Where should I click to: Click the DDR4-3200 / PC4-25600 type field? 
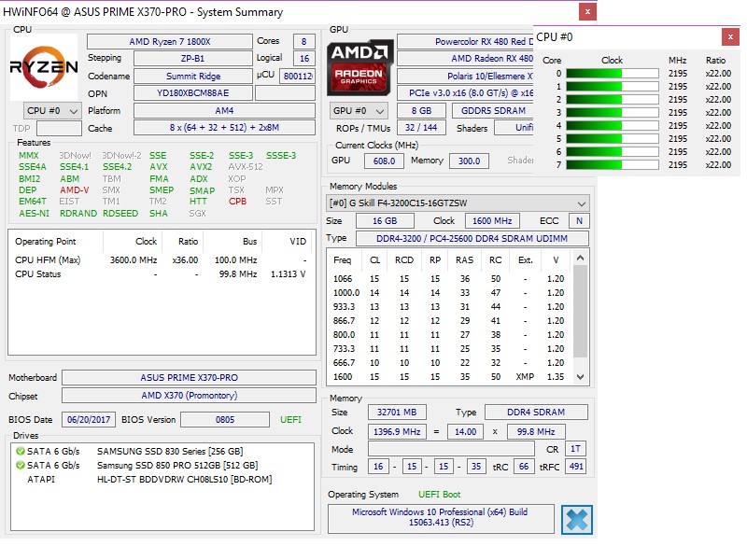point(472,239)
